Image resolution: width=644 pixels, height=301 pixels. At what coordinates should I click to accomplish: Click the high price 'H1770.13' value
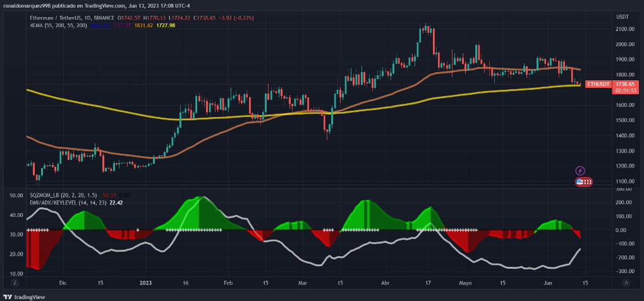click(153, 18)
